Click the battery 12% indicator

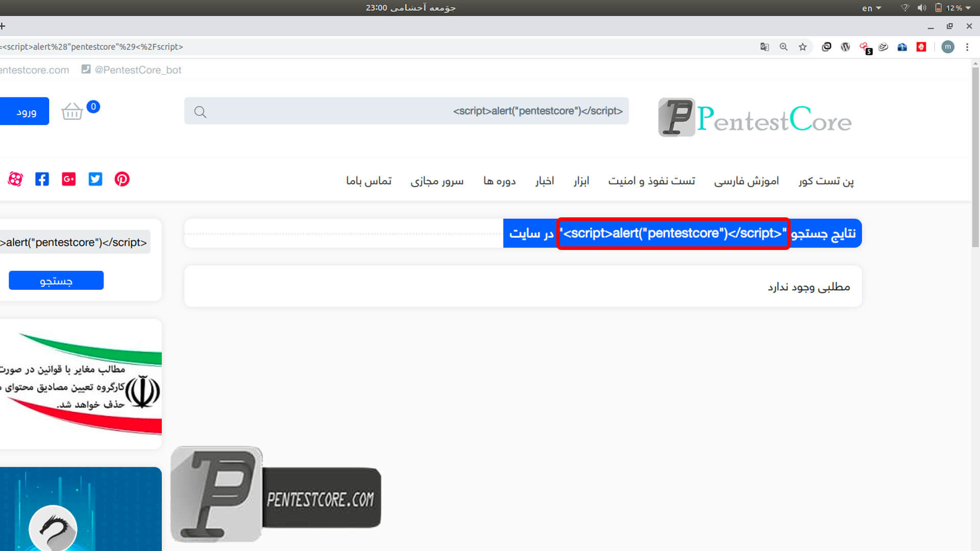948,8
